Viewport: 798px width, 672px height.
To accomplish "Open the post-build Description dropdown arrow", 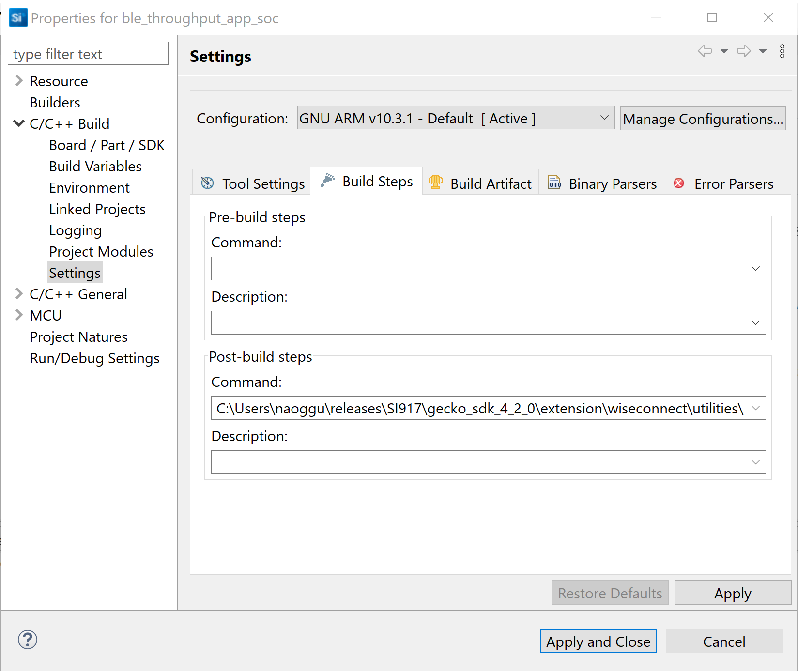I will click(x=755, y=462).
